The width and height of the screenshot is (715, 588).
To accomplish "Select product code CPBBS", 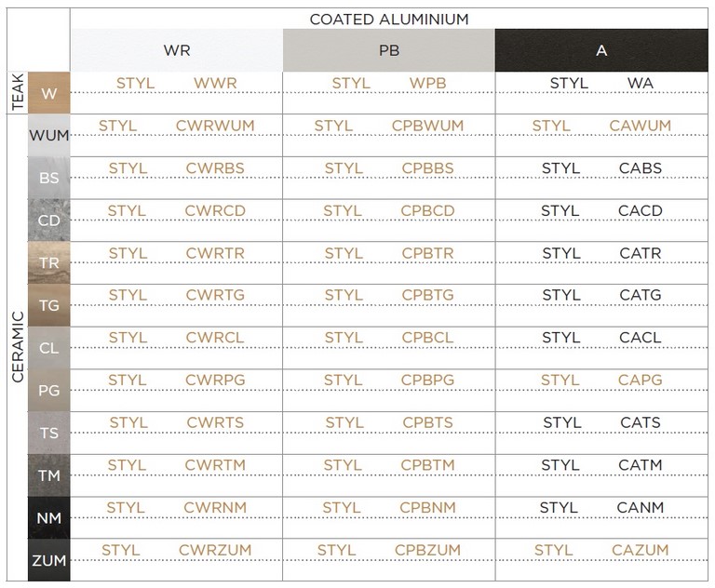I will point(427,168).
